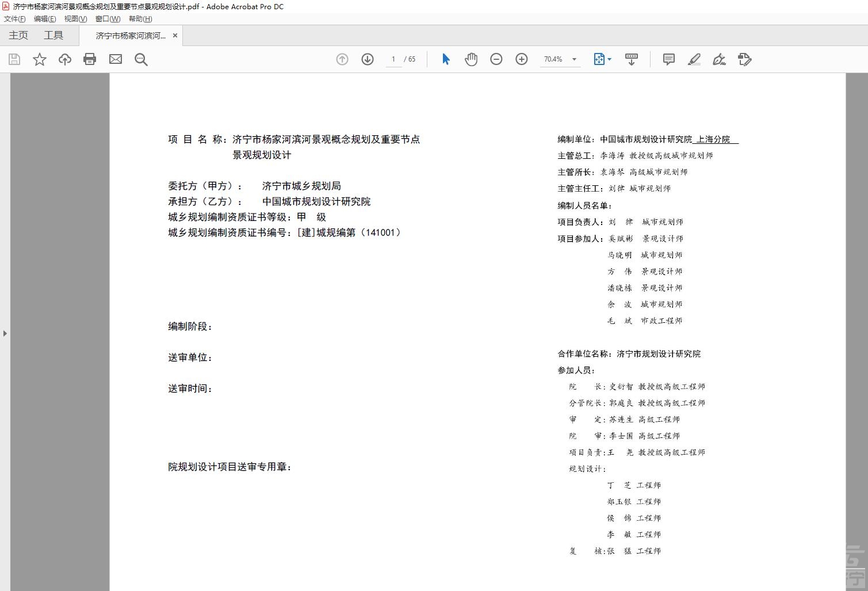
Task: Click the text 中国城市规划设计研究院 after 承担方
Action: tap(316, 201)
